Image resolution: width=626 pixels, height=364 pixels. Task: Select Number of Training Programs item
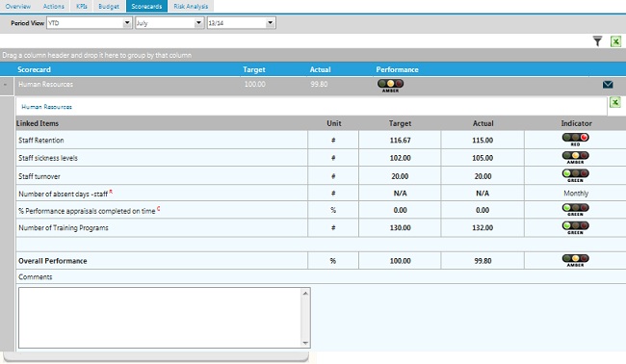coord(64,228)
